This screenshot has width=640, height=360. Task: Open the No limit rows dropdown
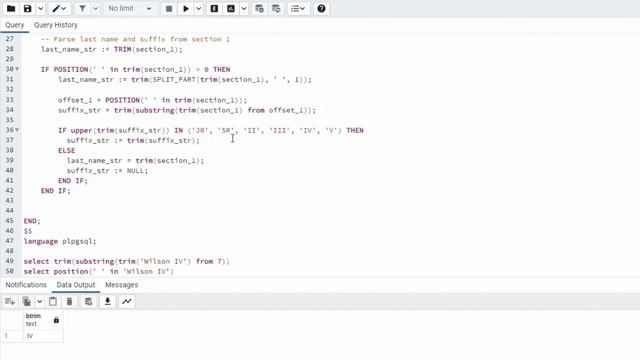tap(129, 9)
